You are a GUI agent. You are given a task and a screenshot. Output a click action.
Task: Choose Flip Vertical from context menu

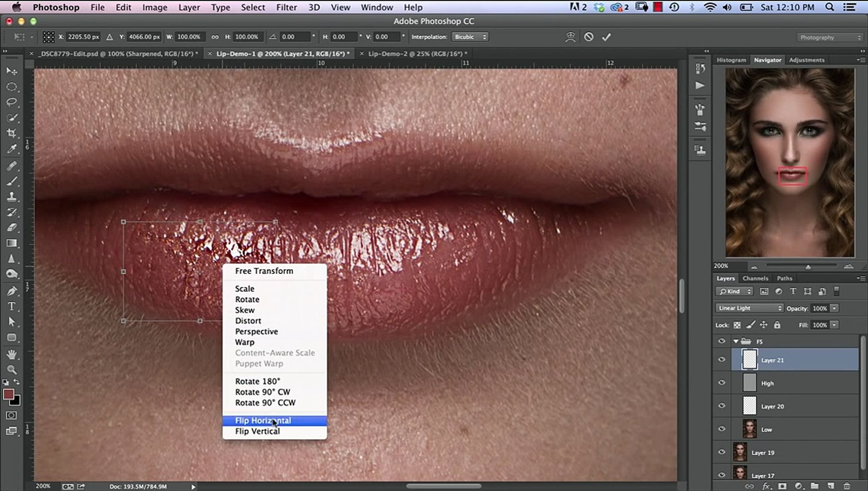pyautogui.click(x=257, y=431)
